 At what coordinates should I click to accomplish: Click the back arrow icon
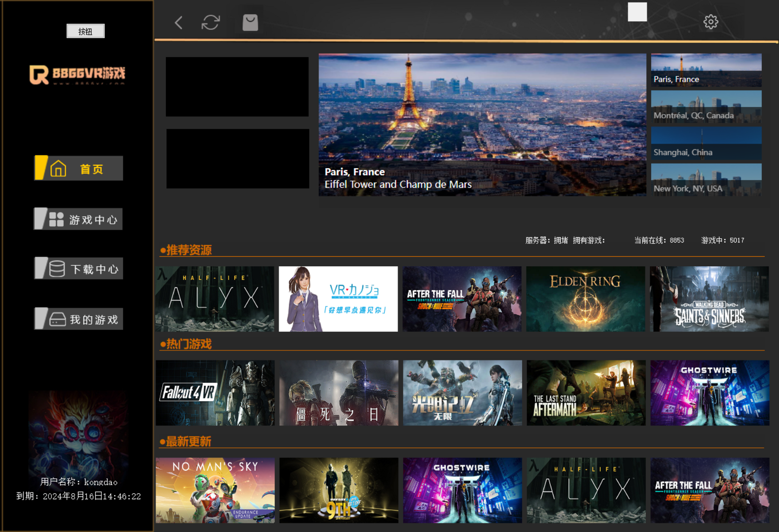tap(179, 22)
